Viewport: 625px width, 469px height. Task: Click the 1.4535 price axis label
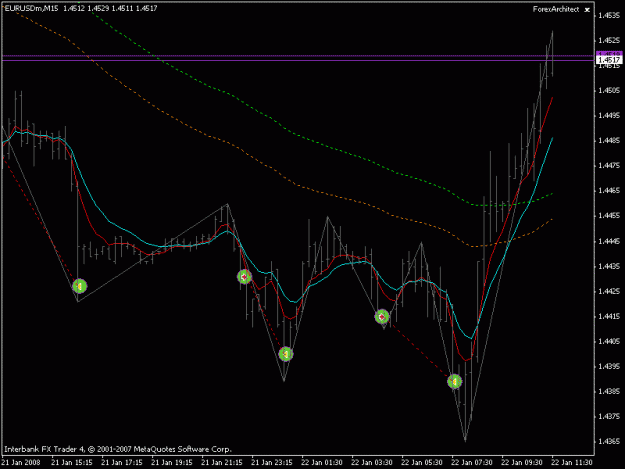point(609,16)
